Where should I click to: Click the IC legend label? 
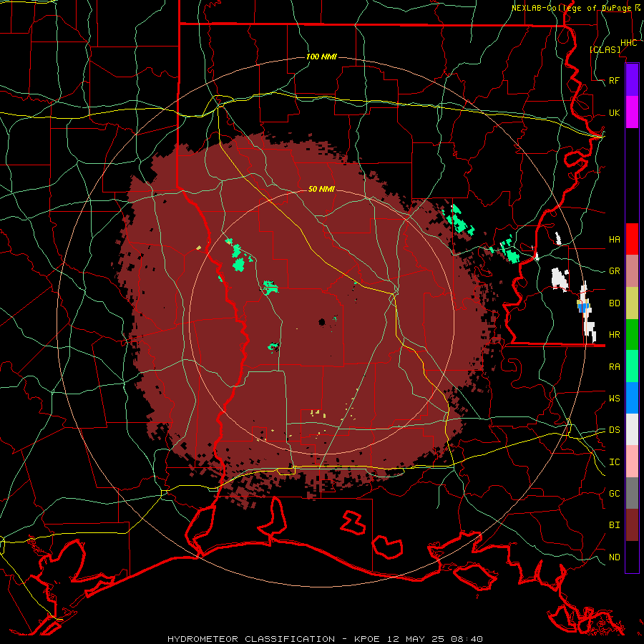615,462
